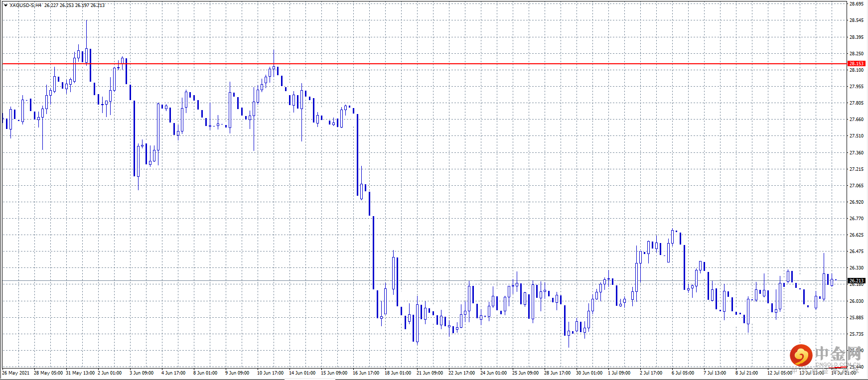This screenshot has width=868, height=380.
Task: Click the "21 Jun 09:00" time label
Action: tap(430, 373)
